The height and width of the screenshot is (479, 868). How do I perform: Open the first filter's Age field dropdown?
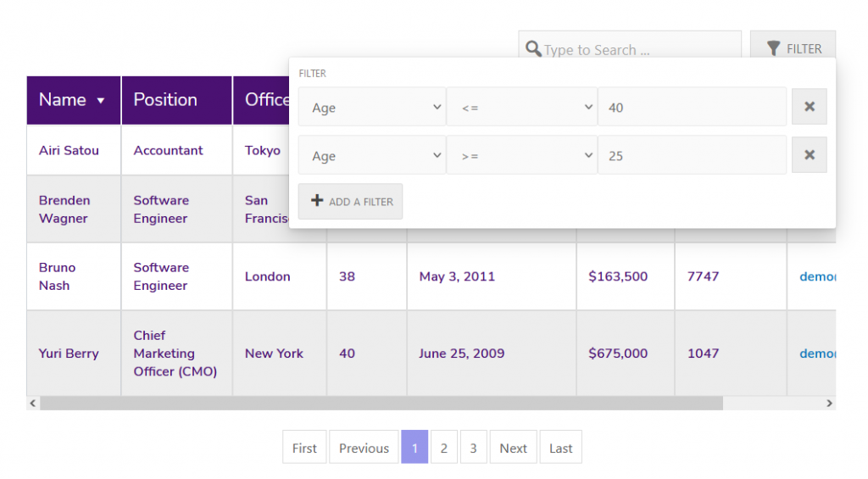tap(372, 107)
